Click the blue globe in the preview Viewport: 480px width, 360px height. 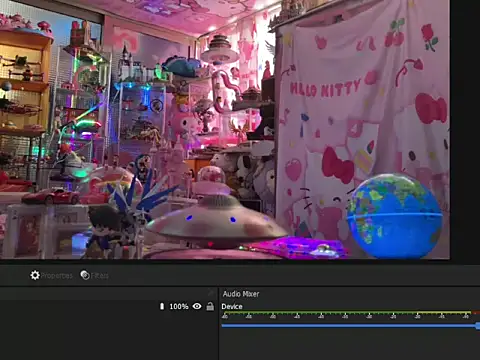395,215
